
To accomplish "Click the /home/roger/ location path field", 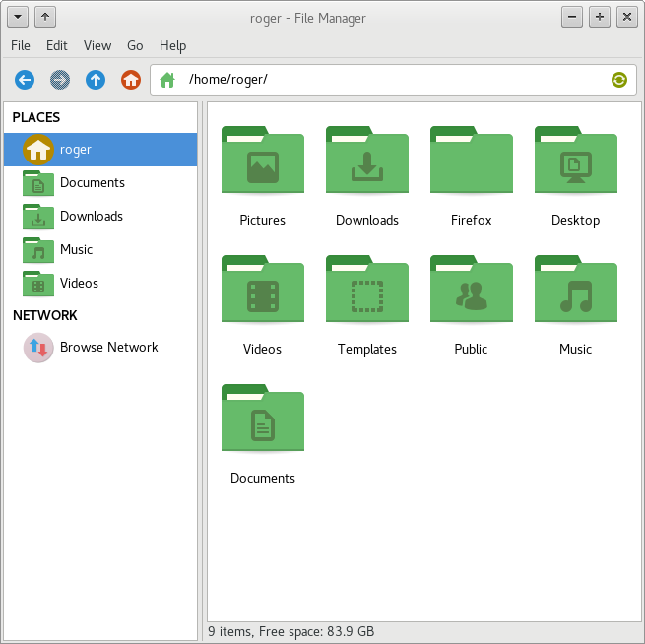I will 394,80.
